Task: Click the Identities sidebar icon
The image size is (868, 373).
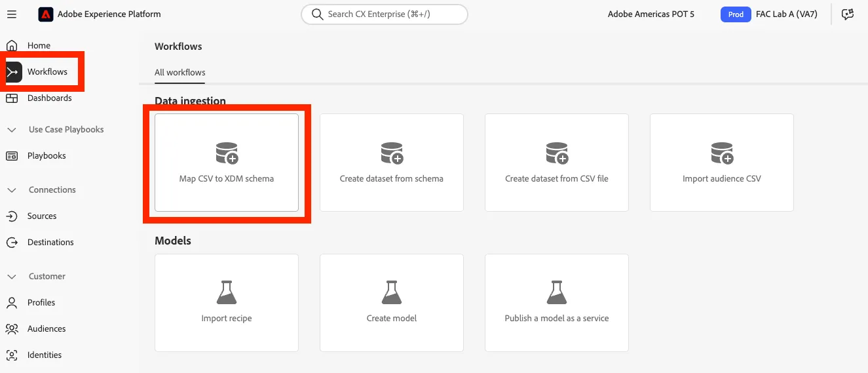Action: pyautogui.click(x=12, y=355)
